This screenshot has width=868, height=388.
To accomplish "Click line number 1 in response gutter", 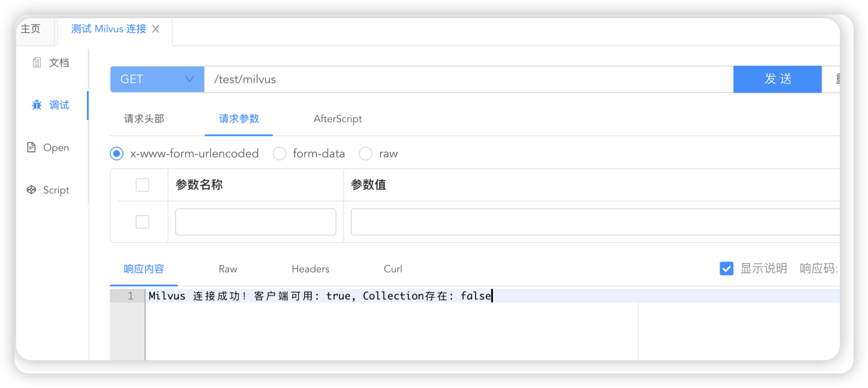I will [131, 296].
